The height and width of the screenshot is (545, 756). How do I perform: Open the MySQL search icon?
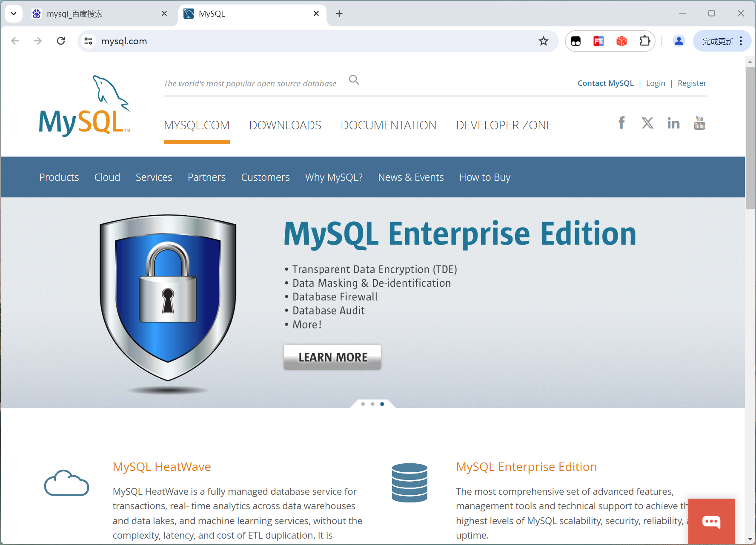coord(354,80)
